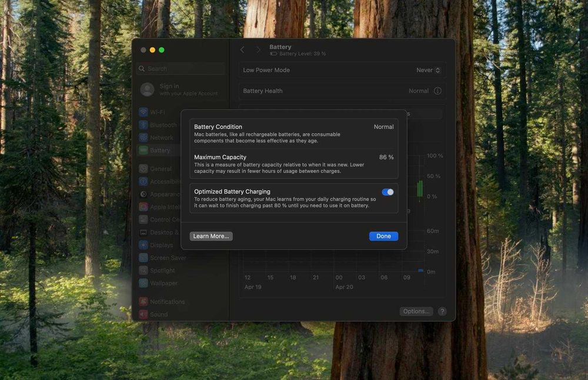Click the Apr 19 chart label

click(x=253, y=287)
